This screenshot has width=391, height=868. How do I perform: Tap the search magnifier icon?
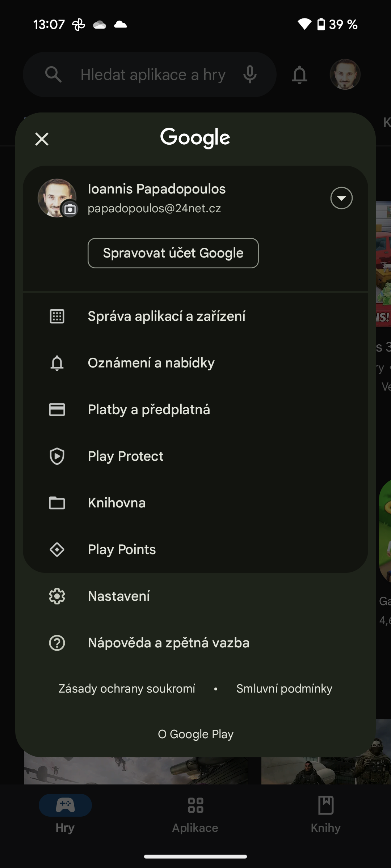(x=53, y=74)
